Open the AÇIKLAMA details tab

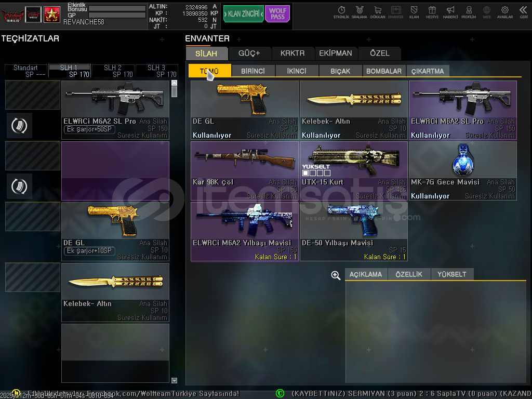point(366,274)
